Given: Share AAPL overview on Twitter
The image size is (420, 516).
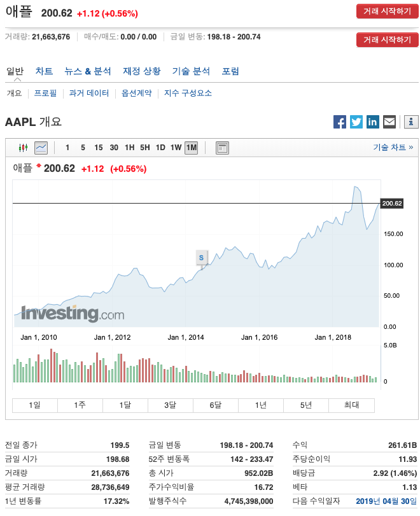Looking at the screenshot, I should [356, 122].
